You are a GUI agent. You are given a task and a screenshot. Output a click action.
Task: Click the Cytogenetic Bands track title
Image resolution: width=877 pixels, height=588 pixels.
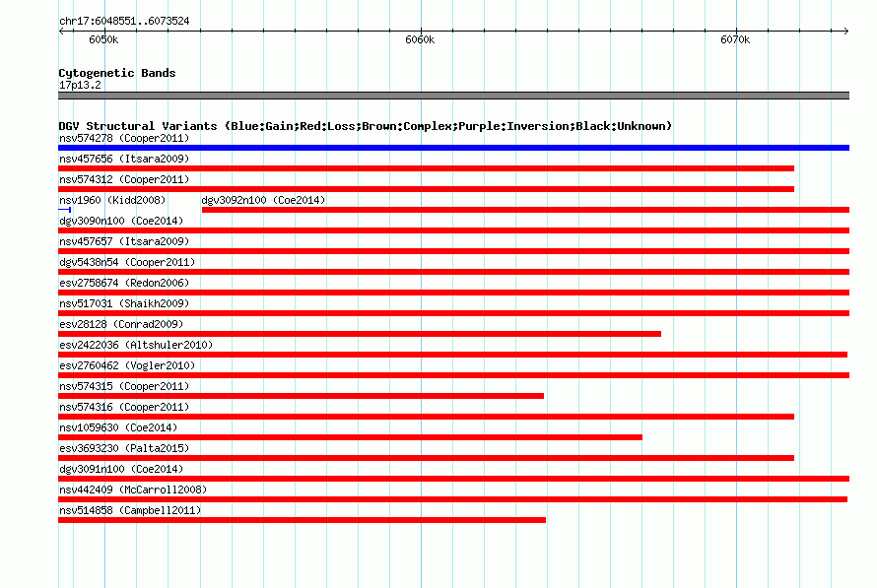(x=117, y=73)
